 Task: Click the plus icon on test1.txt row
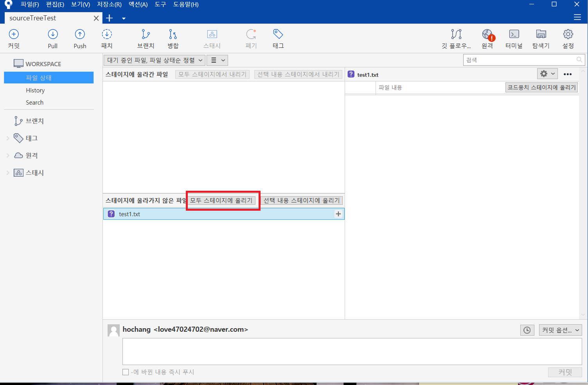(x=338, y=214)
